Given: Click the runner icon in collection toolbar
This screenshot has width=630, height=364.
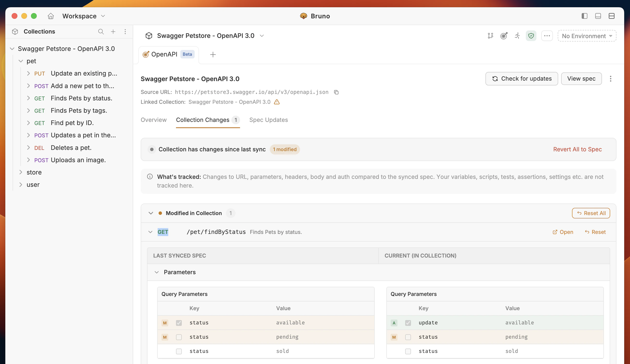Looking at the screenshot, I should tap(517, 36).
